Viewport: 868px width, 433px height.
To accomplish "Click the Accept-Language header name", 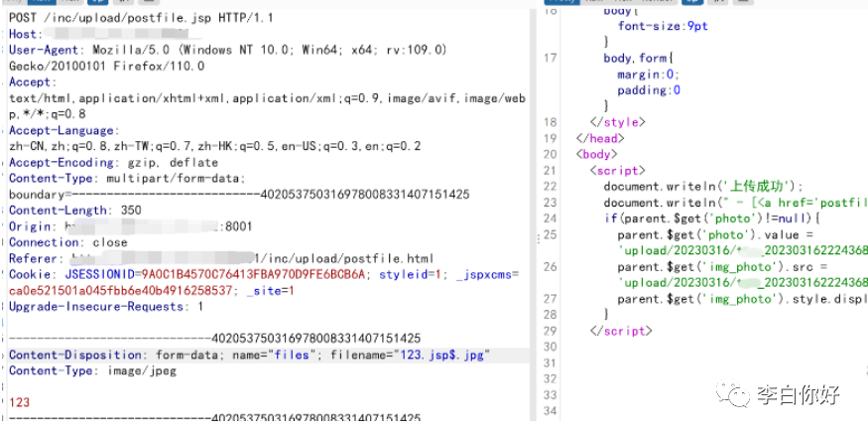I will click(62, 130).
